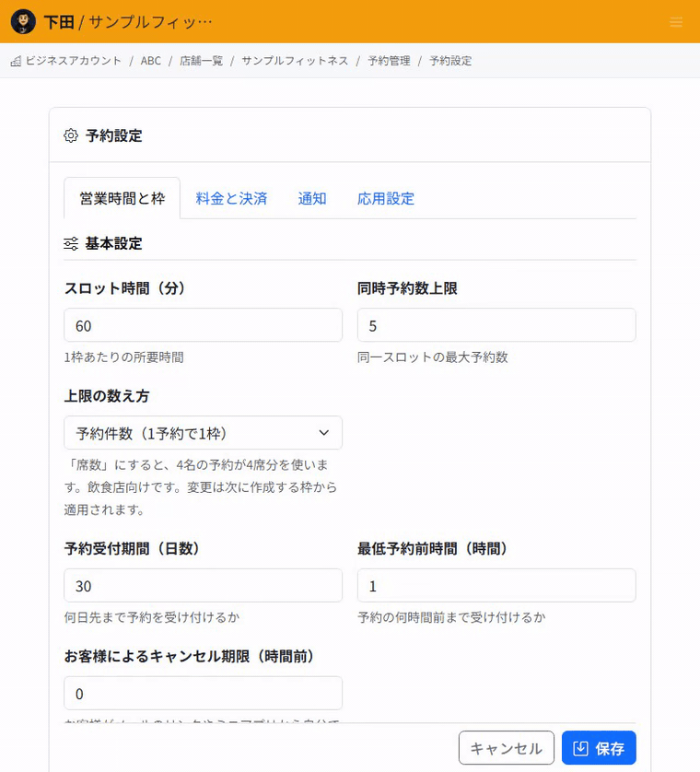Switch to the 応用設定 tab

(x=386, y=198)
